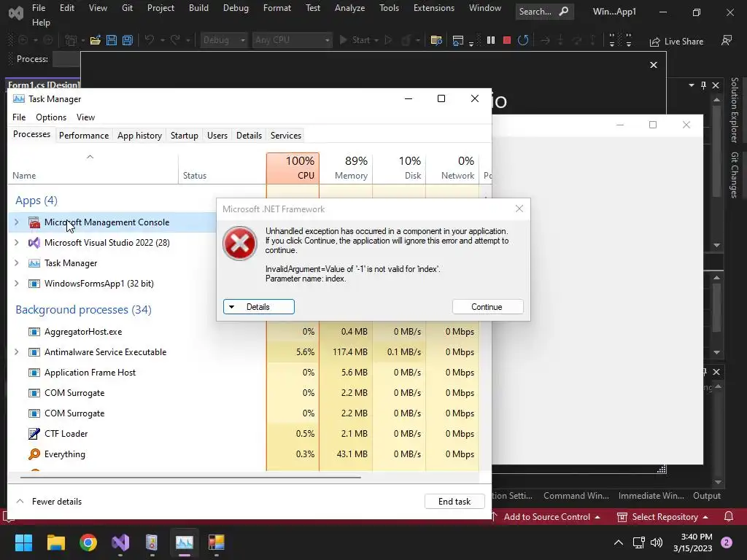The width and height of the screenshot is (747, 560).
Task: Click Select Repository in the status bar
Action: 664,517
